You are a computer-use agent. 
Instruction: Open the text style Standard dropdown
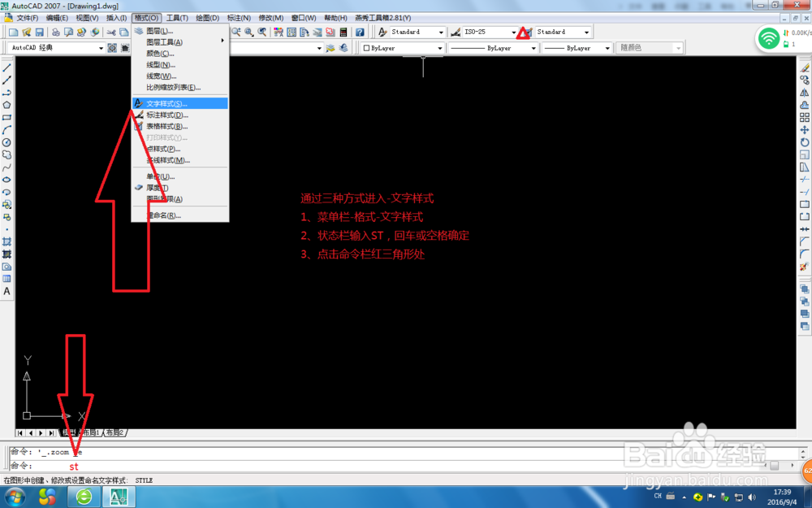417,33
